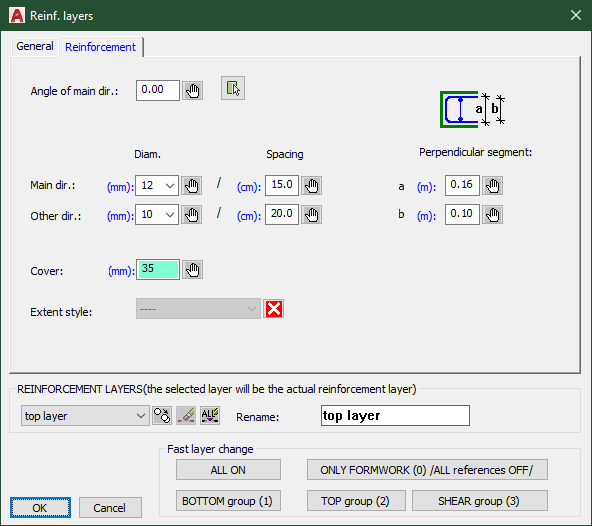
Task: Select the Reinforcement tab
Action: pyautogui.click(x=100, y=47)
